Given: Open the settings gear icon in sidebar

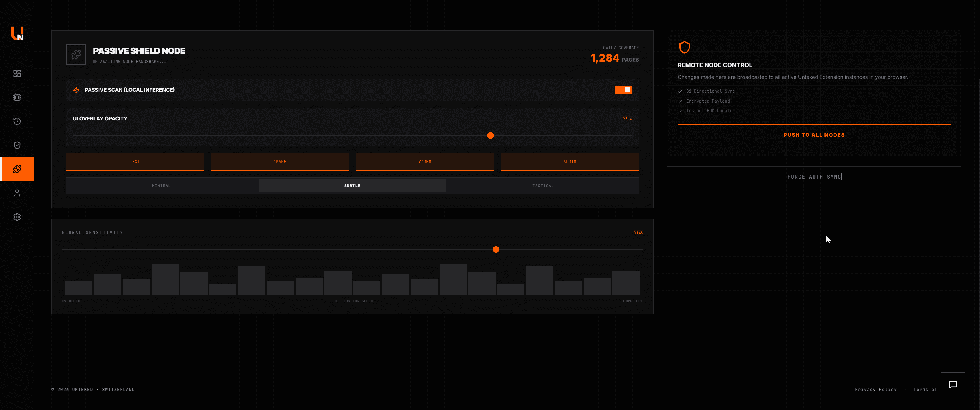Looking at the screenshot, I should click(17, 217).
